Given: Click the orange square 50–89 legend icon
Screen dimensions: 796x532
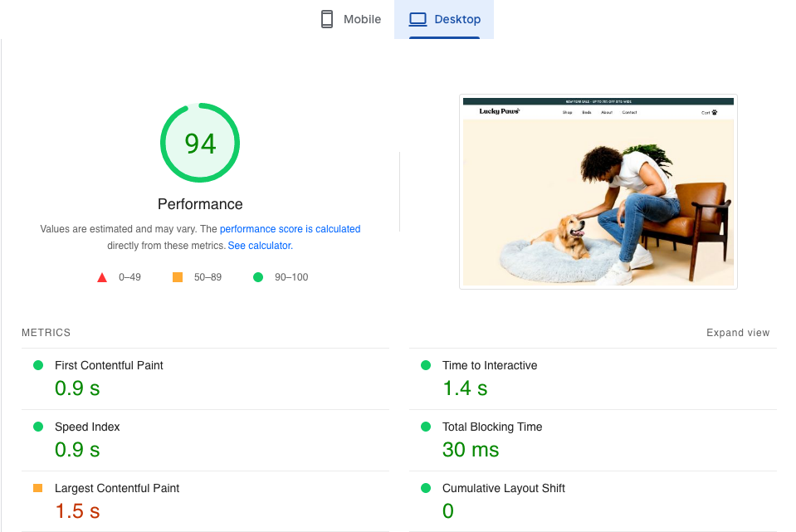Looking at the screenshot, I should [178, 277].
